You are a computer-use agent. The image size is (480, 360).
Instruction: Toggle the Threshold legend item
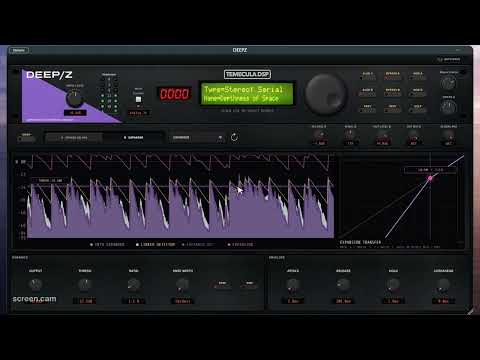pyautogui.click(x=240, y=245)
